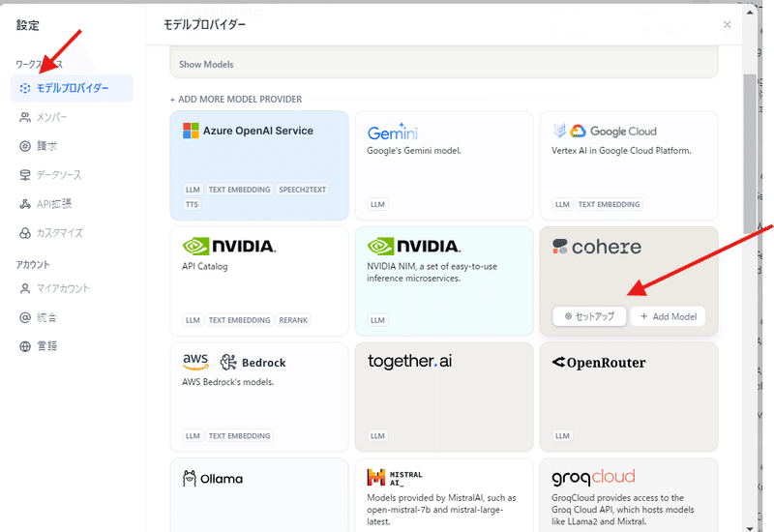This screenshot has height=532, width=774.
Task: Pick the together.ai provider card
Action: 443,397
